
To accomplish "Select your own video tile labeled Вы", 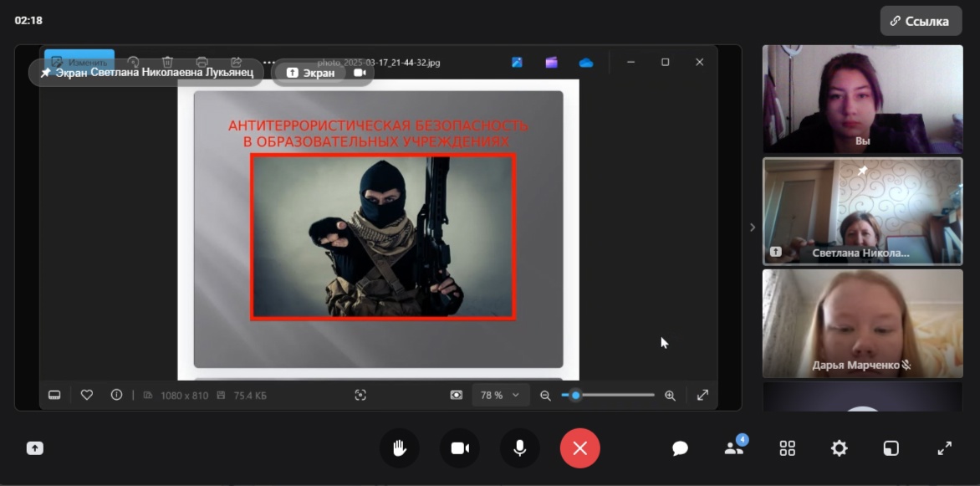I will click(x=862, y=99).
